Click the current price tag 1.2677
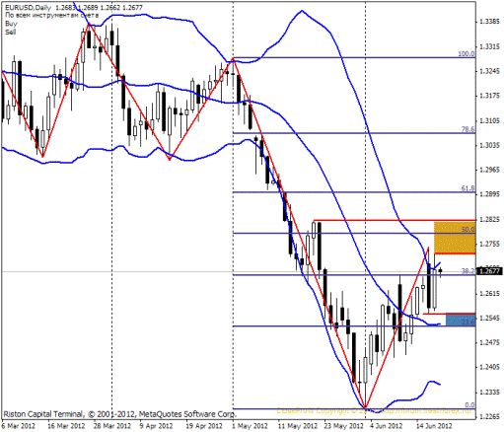Screen dimensions: 504x432 [489, 271]
